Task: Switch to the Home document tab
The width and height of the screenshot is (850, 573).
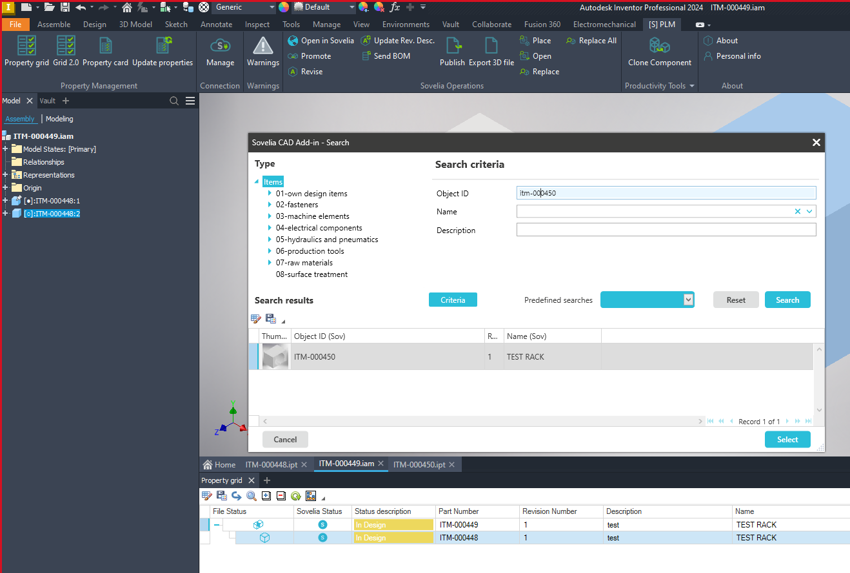Action: point(220,465)
